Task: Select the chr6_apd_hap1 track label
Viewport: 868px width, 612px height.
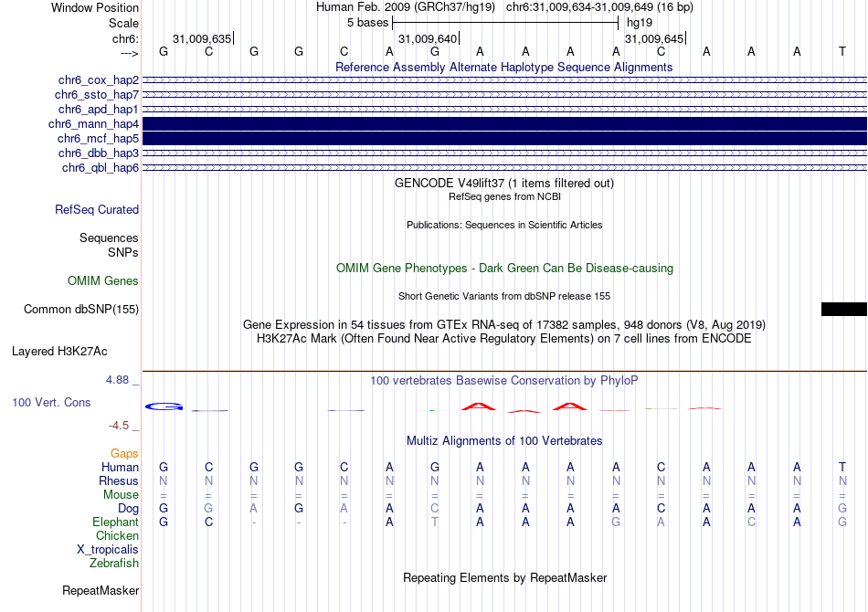Action: pyautogui.click(x=99, y=109)
